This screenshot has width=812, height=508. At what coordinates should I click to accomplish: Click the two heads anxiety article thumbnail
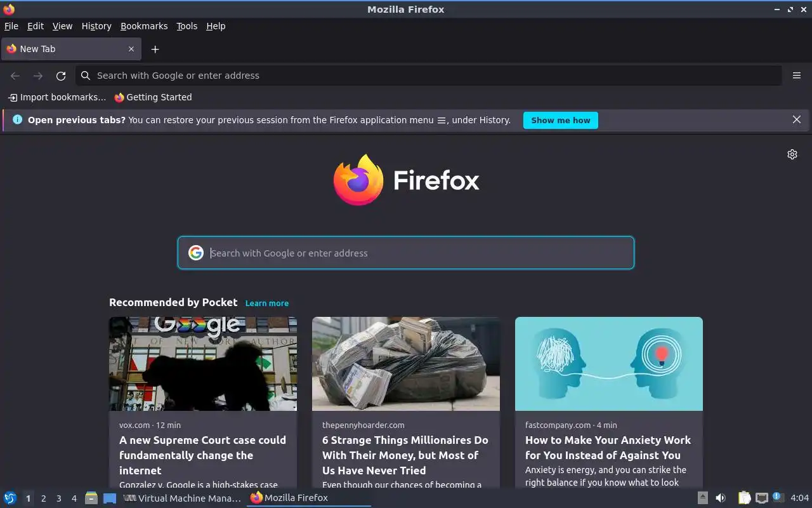[x=609, y=364]
